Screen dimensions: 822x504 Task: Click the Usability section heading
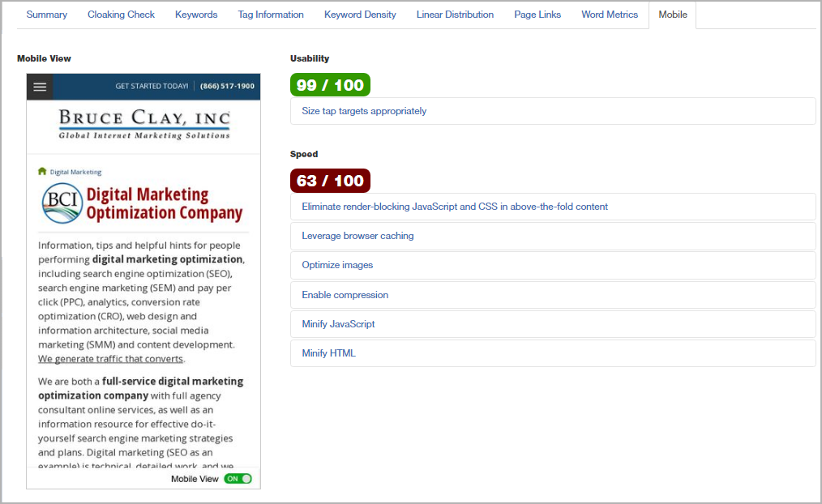coord(310,58)
